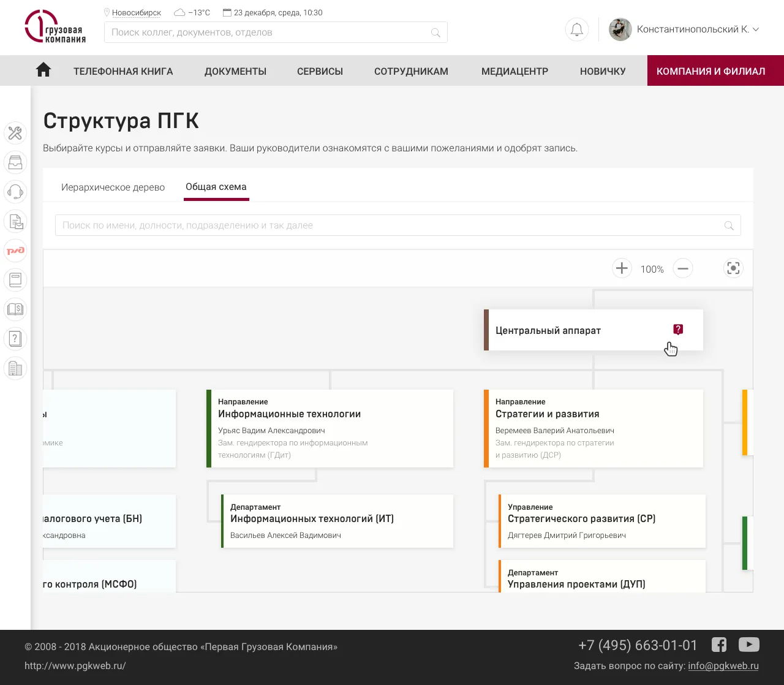The image size is (784, 685).
Task: Open МЕДИАЦЕНТР menu
Action: point(514,71)
